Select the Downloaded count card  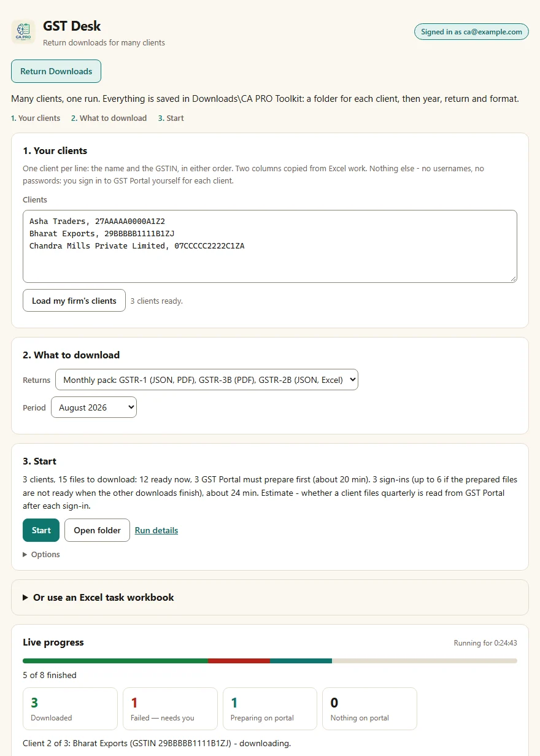coord(70,709)
